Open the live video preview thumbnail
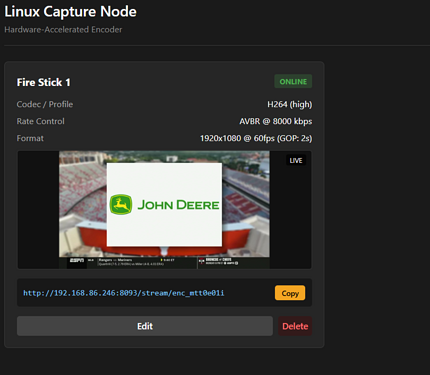Image resolution: width=430 pixels, height=375 pixels. click(164, 210)
